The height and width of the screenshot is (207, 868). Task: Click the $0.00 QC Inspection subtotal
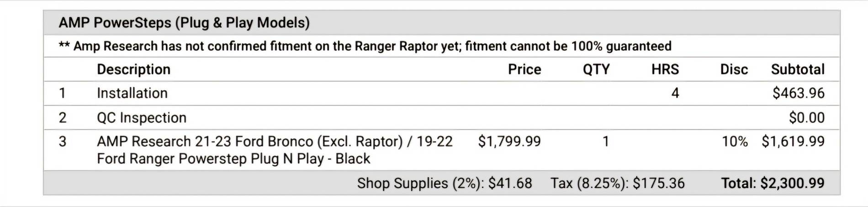click(807, 118)
